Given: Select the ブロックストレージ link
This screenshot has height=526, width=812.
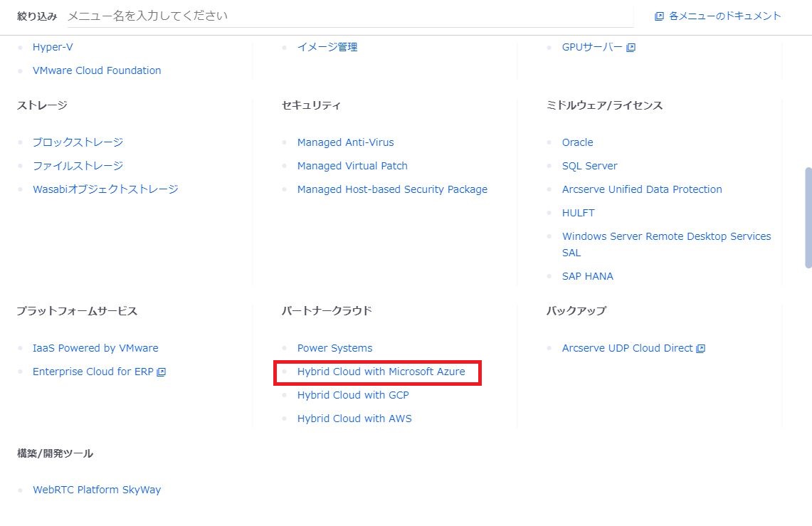Looking at the screenshot, I should tap(78, 142).
